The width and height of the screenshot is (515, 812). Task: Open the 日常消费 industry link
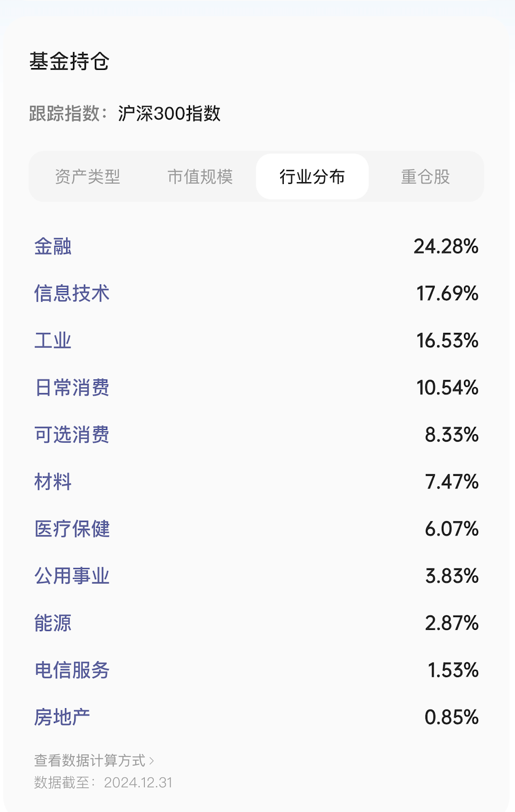pos(72,388)
